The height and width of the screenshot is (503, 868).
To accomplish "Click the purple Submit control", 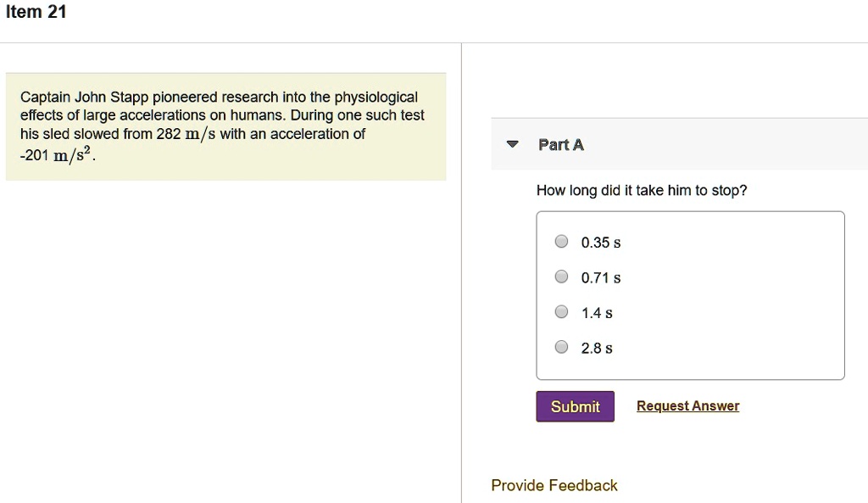I will pos(575,406).
